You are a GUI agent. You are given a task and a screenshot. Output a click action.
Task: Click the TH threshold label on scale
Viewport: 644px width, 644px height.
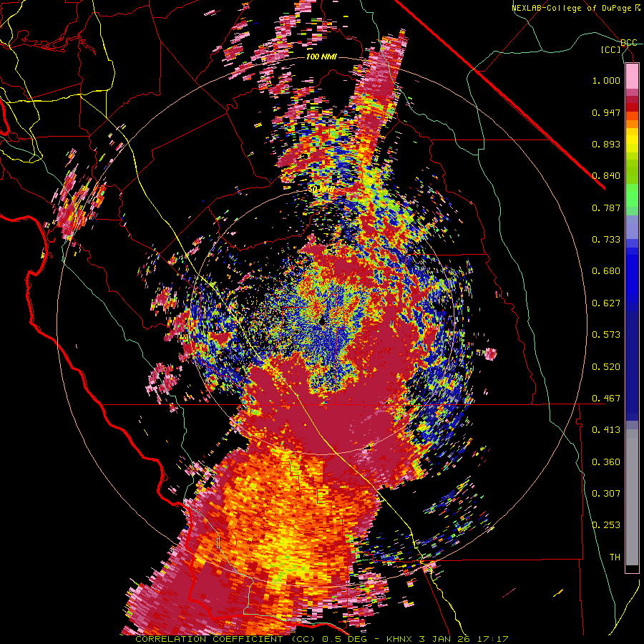tap(615, 557)
